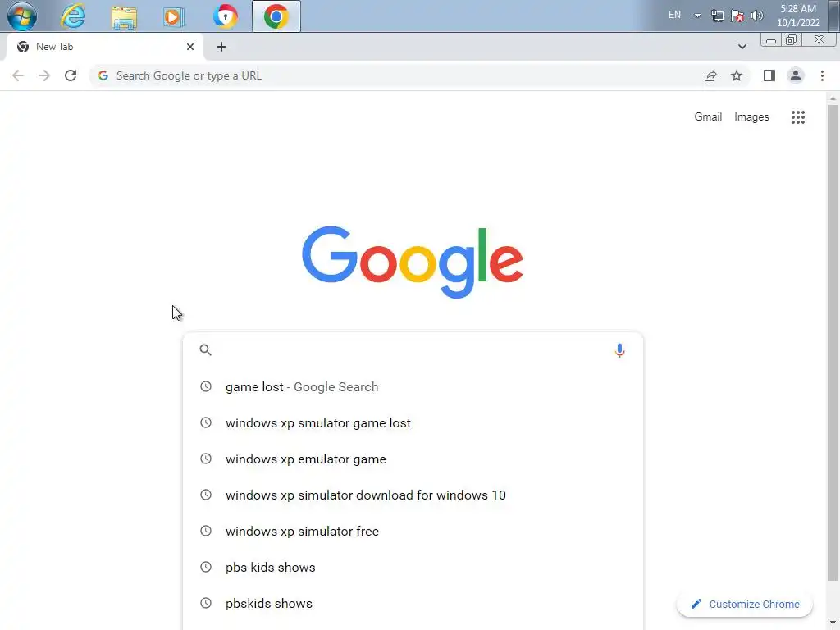Pick the 'pbskids shows' suggestion
Viewport: 840px width, 630px height.
tap(413, 603)
